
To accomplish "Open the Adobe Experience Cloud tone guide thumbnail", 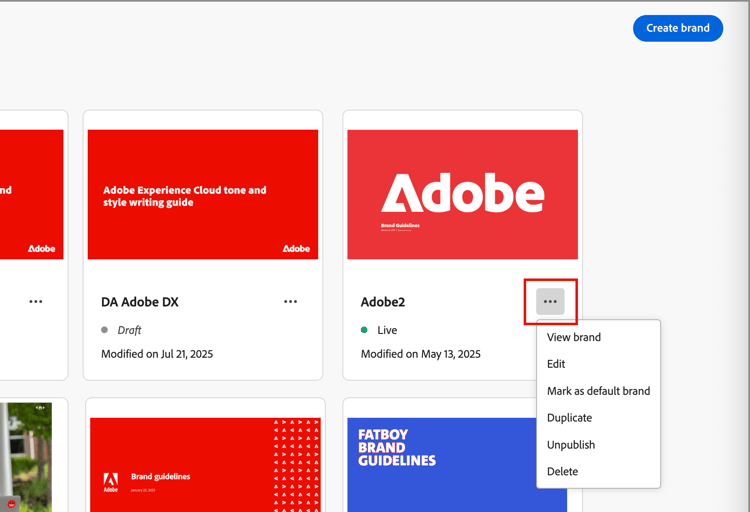I will pyautogui.click(x=203, y=194).
